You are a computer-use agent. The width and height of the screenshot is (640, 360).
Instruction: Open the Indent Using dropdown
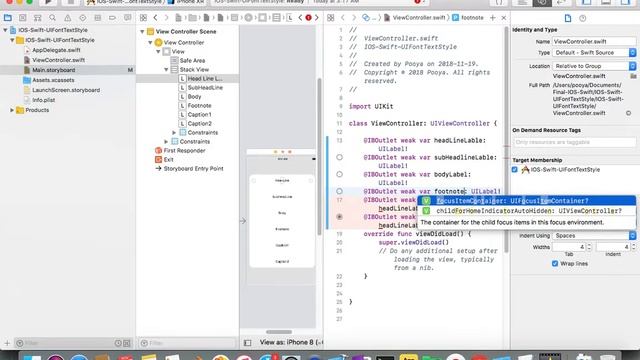(x=594, y=236)
